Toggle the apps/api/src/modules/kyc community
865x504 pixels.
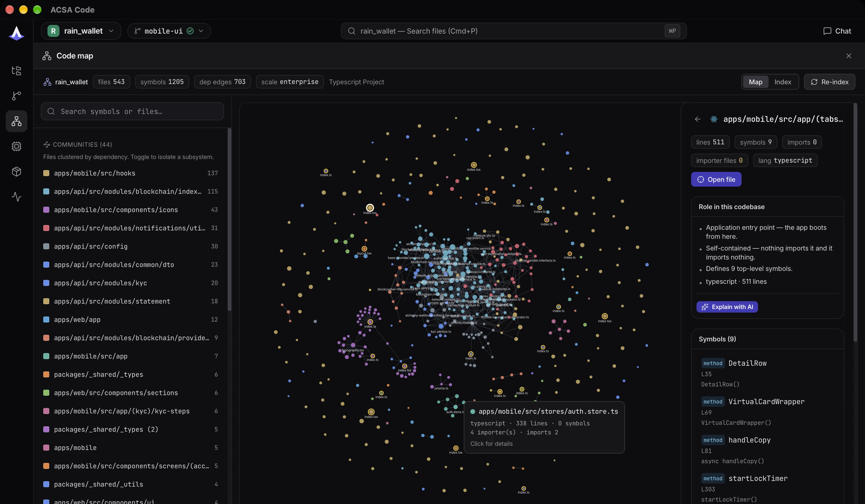tap(131, 283)
